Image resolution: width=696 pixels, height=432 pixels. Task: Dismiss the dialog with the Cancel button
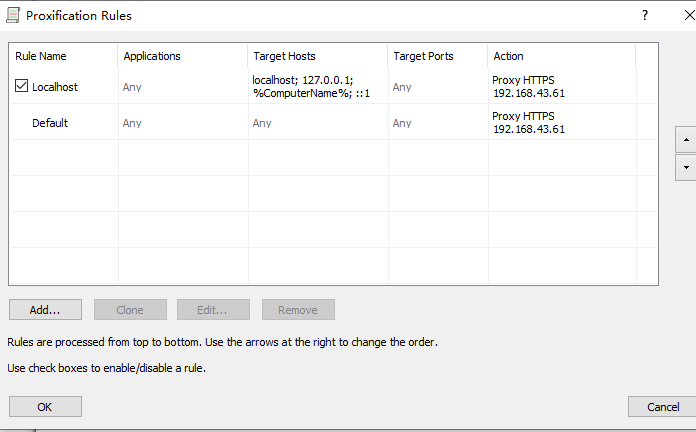662,407
